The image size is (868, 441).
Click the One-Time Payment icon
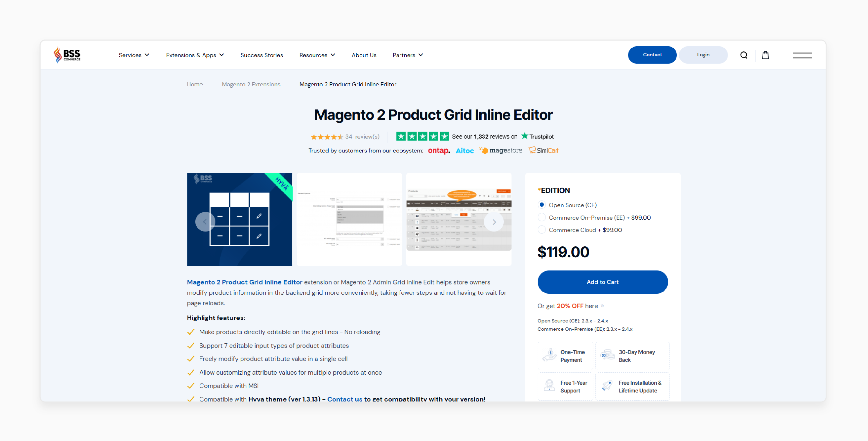[x=550, y=355]
